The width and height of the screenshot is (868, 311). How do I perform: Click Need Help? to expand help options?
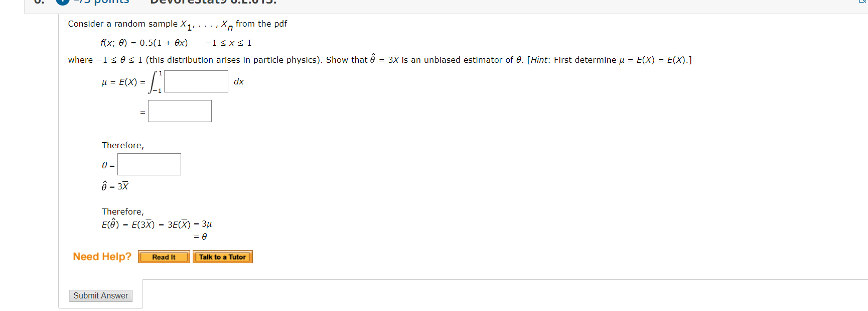click(102, 257)
